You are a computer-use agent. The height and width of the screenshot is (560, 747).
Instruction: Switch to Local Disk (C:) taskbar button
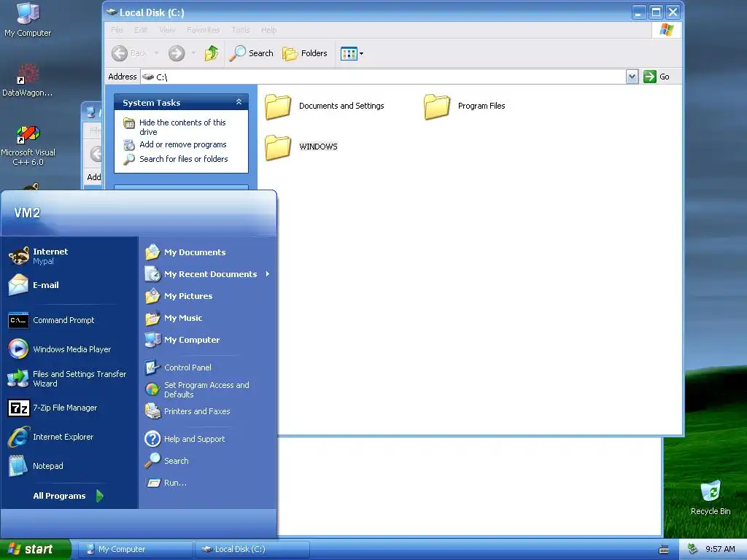click(252, 549)
